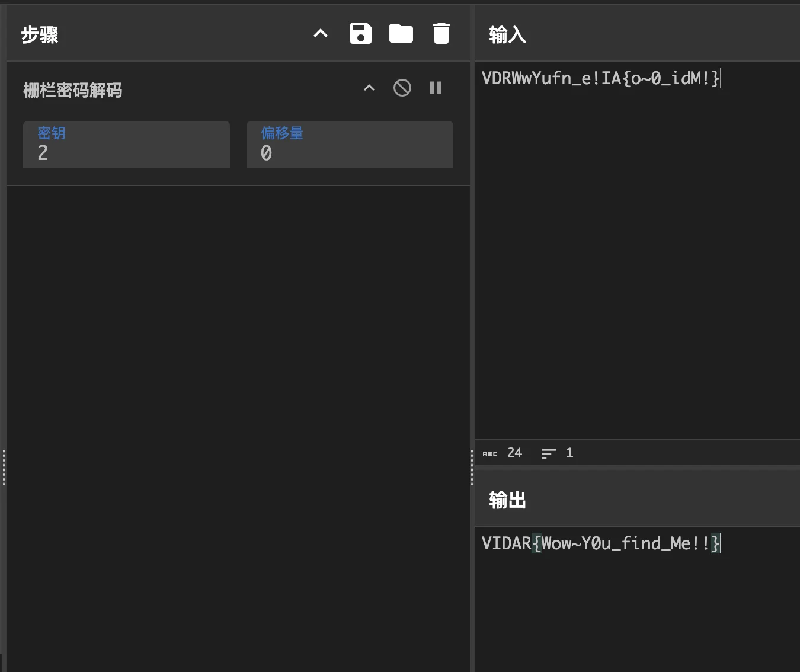This screenshot has width=800, height=672.
Task: Click the save recipe floppy disk icon
Action: [360, 34]
